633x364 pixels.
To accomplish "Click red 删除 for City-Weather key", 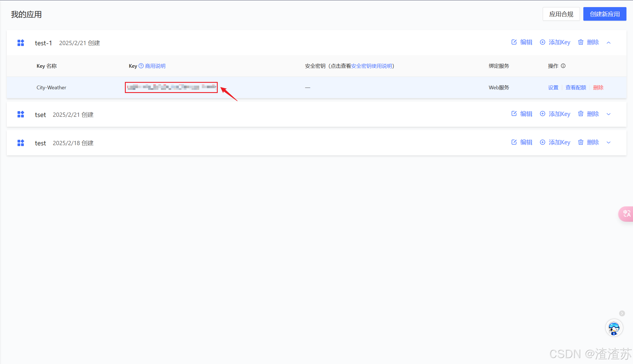I will [x=598, y=88].
